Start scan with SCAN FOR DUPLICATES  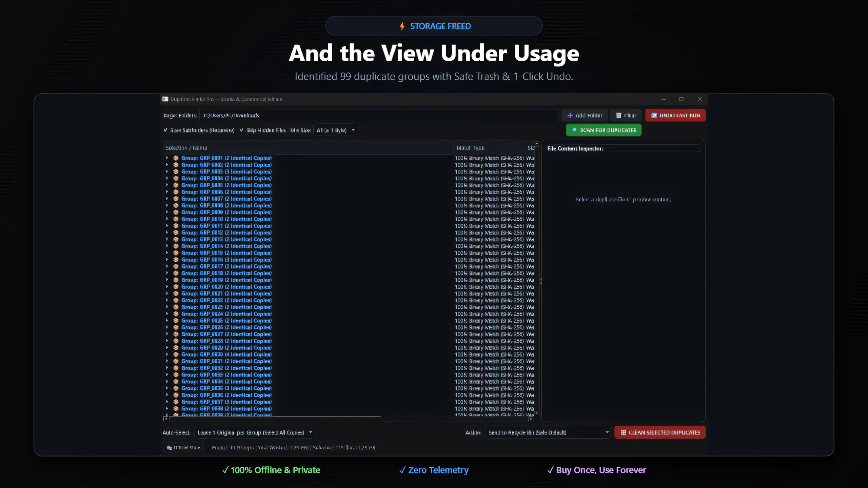click(604, 130)
